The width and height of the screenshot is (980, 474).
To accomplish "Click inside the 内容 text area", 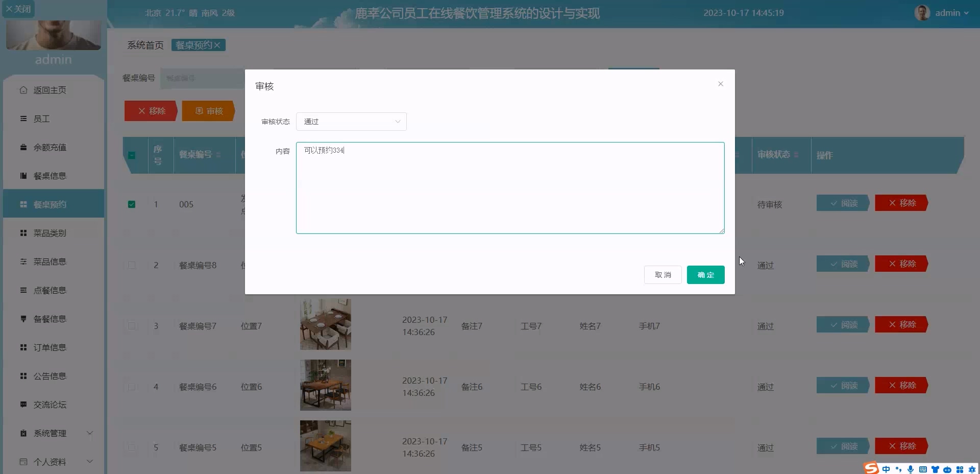I will click(x=510, y=188).
